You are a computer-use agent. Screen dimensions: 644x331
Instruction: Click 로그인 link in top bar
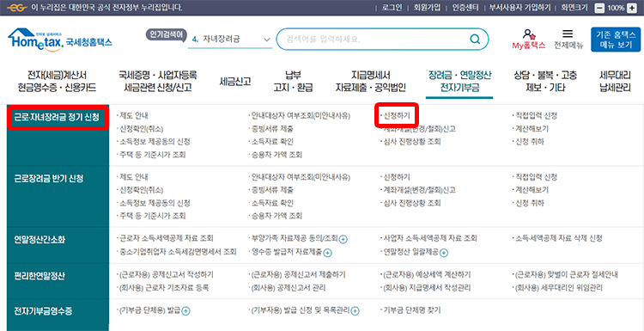[x=392, y=8]
